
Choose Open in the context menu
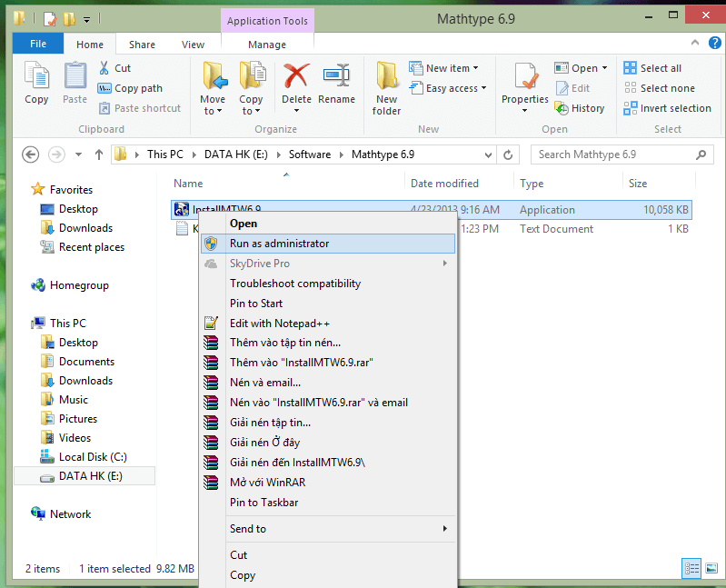[x=328, y=224]
